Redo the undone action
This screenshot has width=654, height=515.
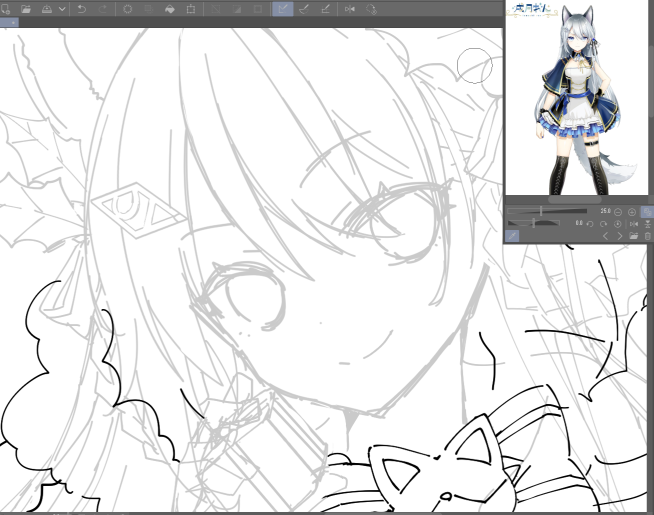[x=103, y=9]
